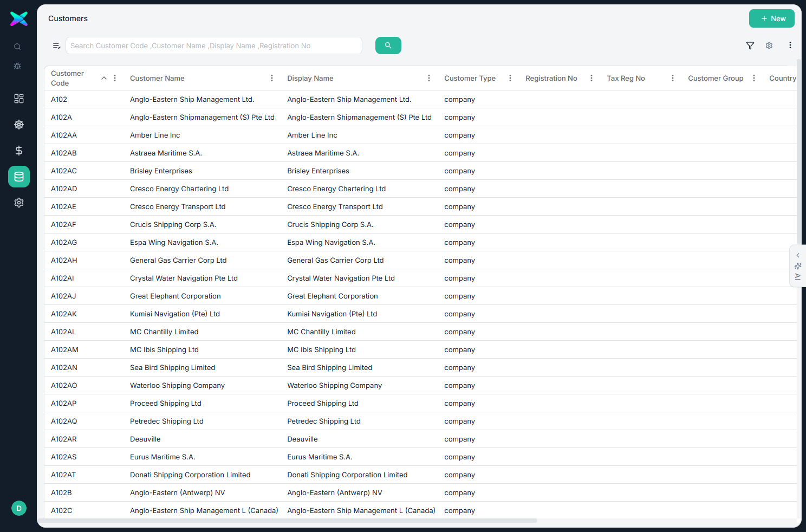Select customer code A102B
The height and width of the screenshot is (532, 806).
[x=61, y=492]
